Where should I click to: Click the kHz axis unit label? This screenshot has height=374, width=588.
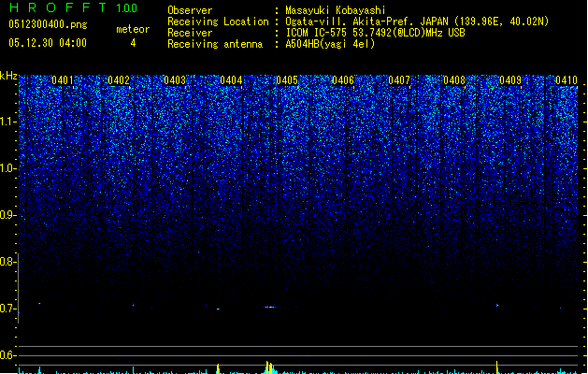[x=8, y=76]
